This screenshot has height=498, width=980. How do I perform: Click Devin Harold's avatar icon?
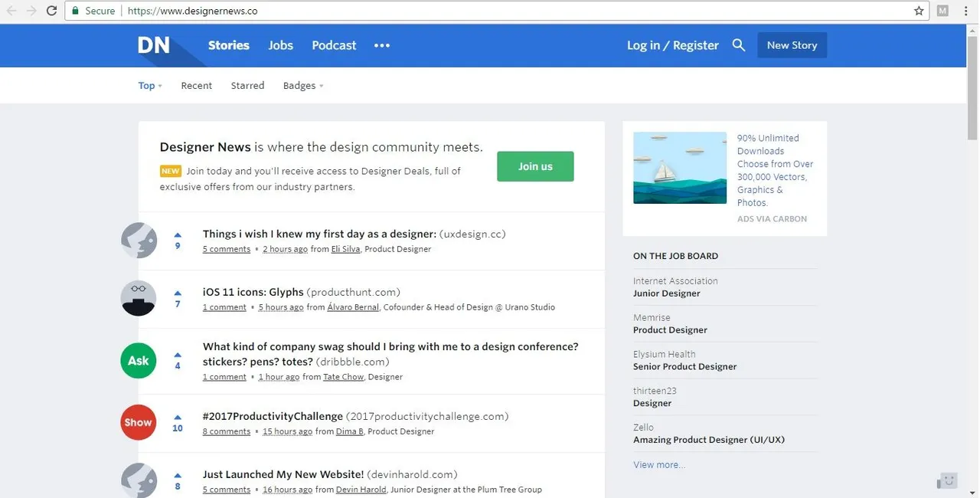pos(139,480)
